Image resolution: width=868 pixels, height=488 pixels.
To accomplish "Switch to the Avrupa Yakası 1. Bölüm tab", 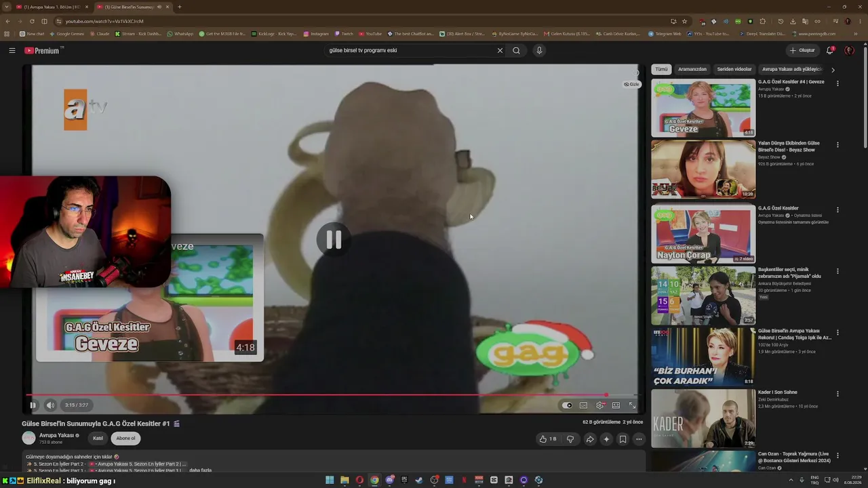I will [51, 7].
